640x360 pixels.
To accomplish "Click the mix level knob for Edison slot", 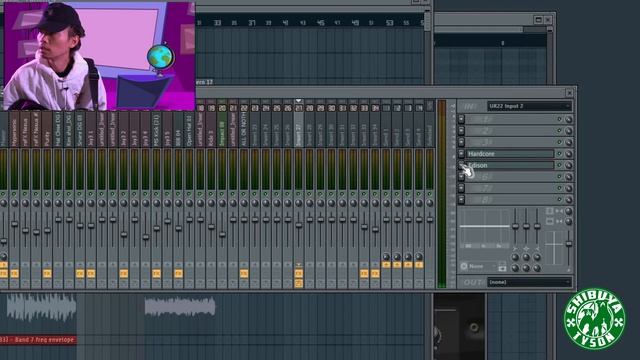I will (569, 165).
